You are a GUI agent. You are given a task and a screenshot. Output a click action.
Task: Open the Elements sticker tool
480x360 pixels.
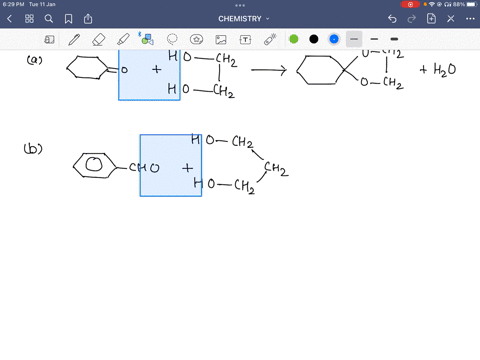pyautogui.click(x=196, y=39)
